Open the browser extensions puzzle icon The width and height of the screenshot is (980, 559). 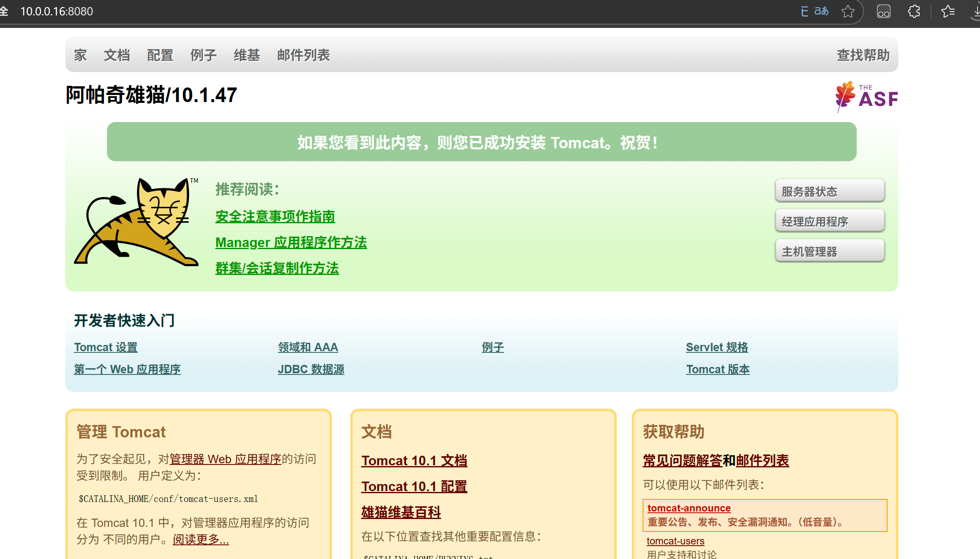pos(914,11)
